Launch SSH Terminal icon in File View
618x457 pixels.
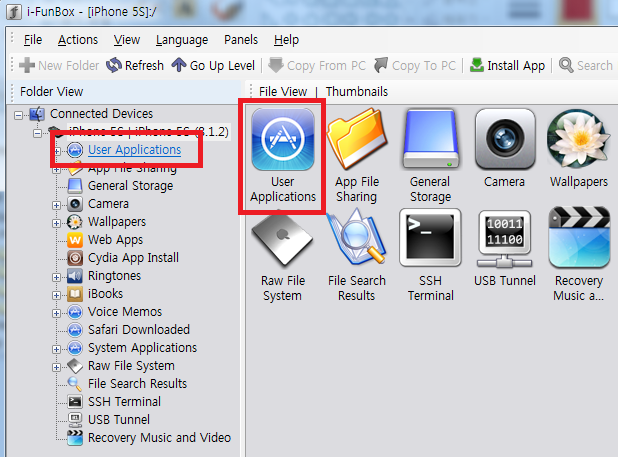tap(430, 238)
